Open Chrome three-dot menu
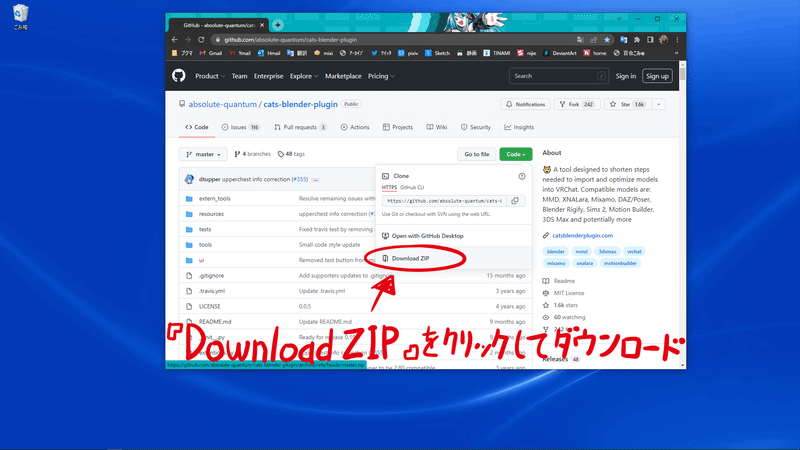Screen dimensions: 800x450 pyautogui.click(x=677, y=39)
